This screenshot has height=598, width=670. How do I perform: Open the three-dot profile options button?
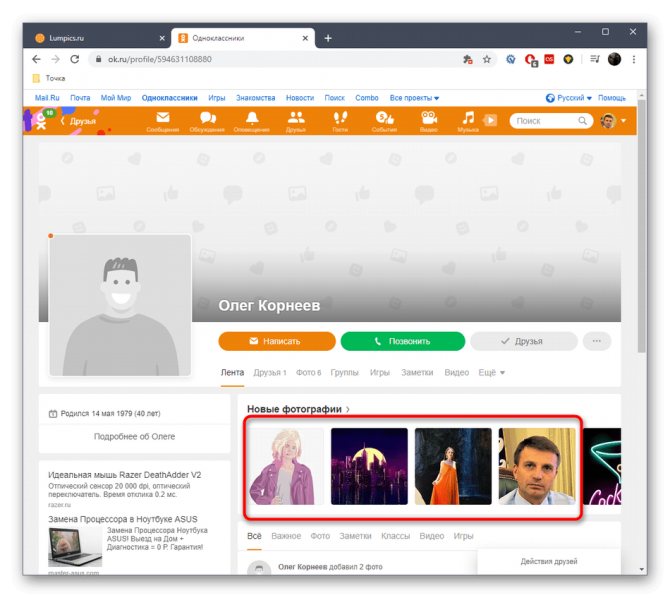pos(597,341)
